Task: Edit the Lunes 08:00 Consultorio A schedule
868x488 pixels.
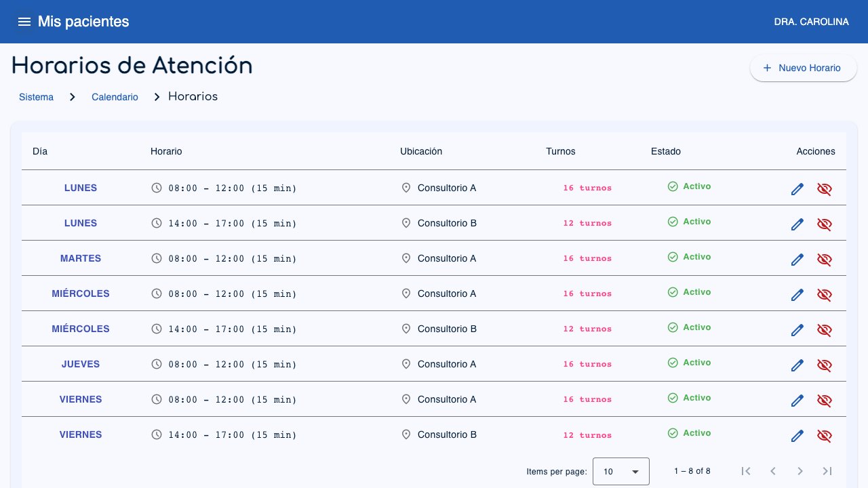Action: tap(797, 189)
